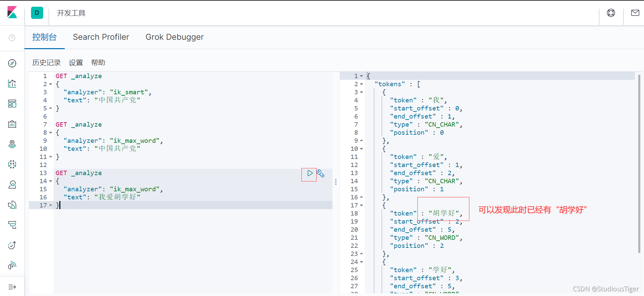Send the request with play button
644x296 pixels.
tap(310, 173)
